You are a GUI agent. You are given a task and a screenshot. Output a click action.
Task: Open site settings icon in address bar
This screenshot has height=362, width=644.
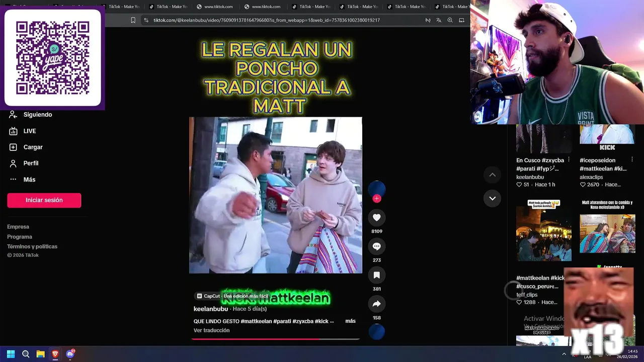click(146, 20)
